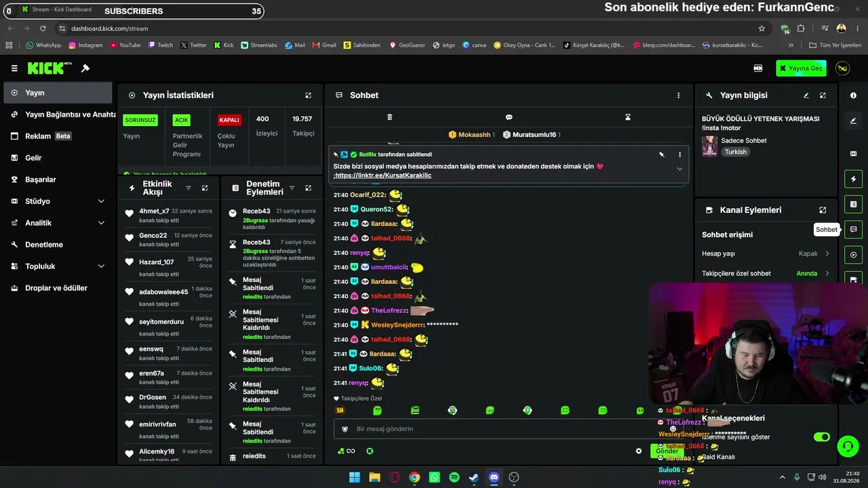The width and height of the screenshot is (868, 488).
Task: Open Droplar ve ödüller page
Action: point(58,288)
